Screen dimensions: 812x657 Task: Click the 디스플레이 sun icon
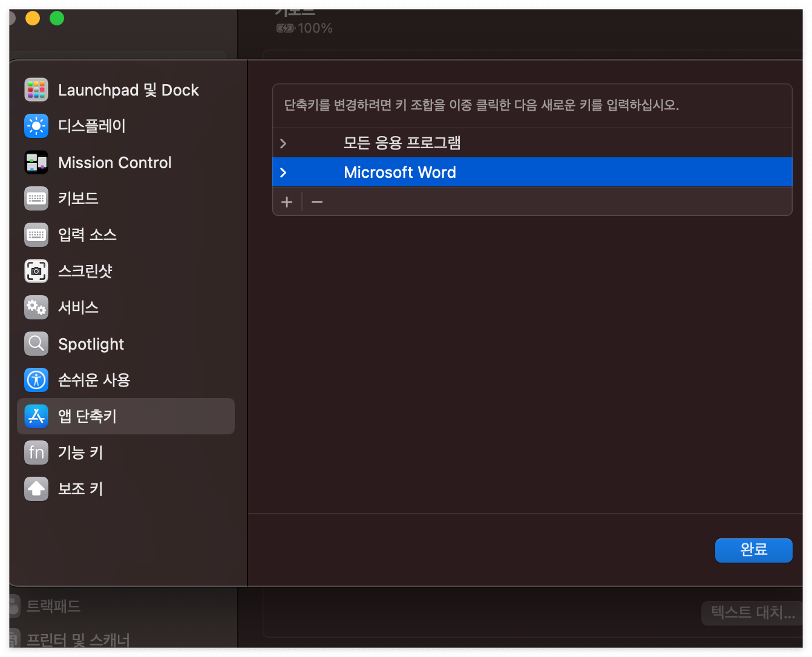point(36,126)
